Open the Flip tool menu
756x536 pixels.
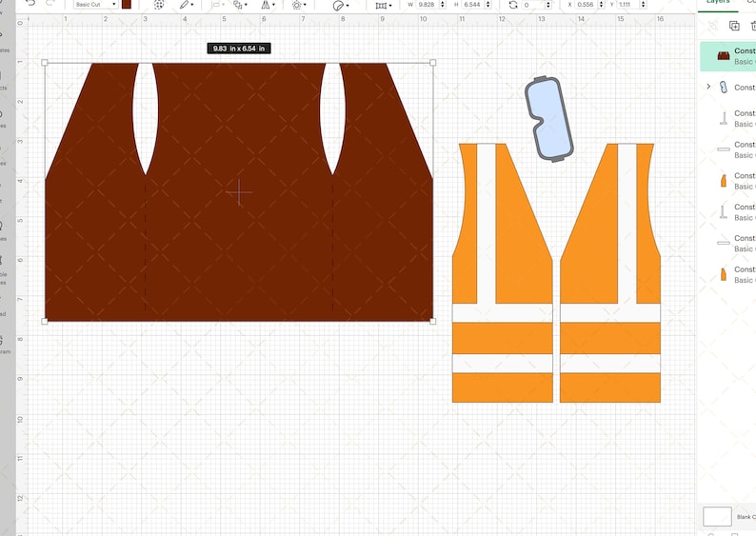pyautogui.click(x=268, y=5)
